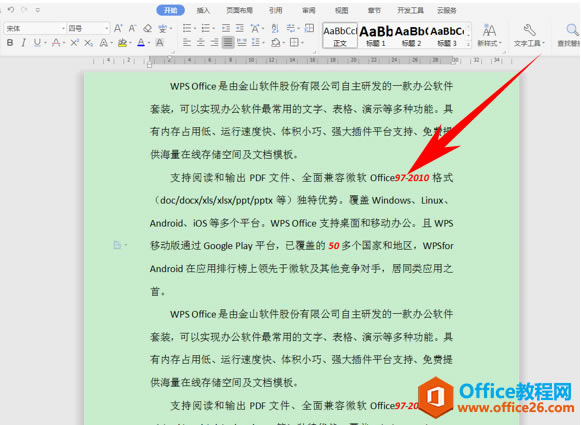Screen dimensions: 581x425
Task: Click the Chinese layout A icon
Action: (255, 28)
